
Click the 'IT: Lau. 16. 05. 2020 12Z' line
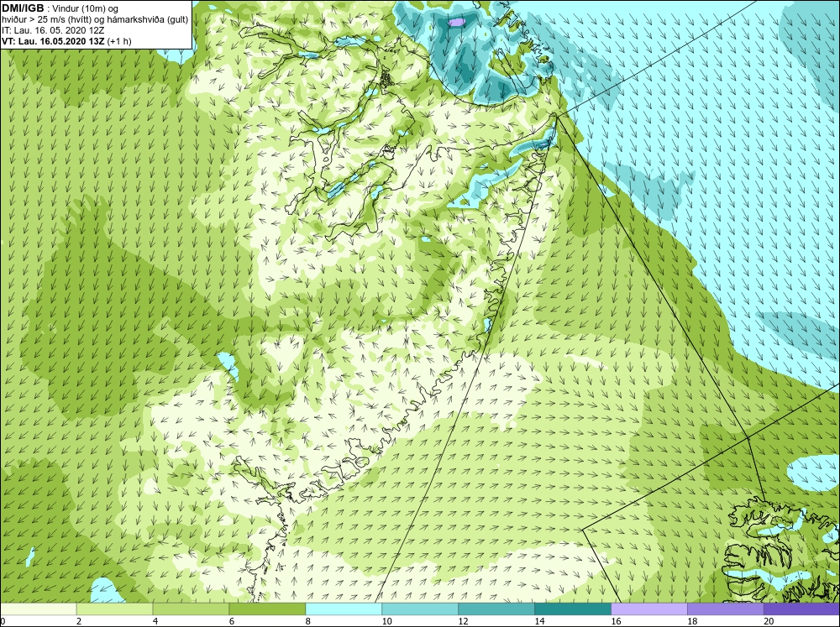[x=53, y=30]
